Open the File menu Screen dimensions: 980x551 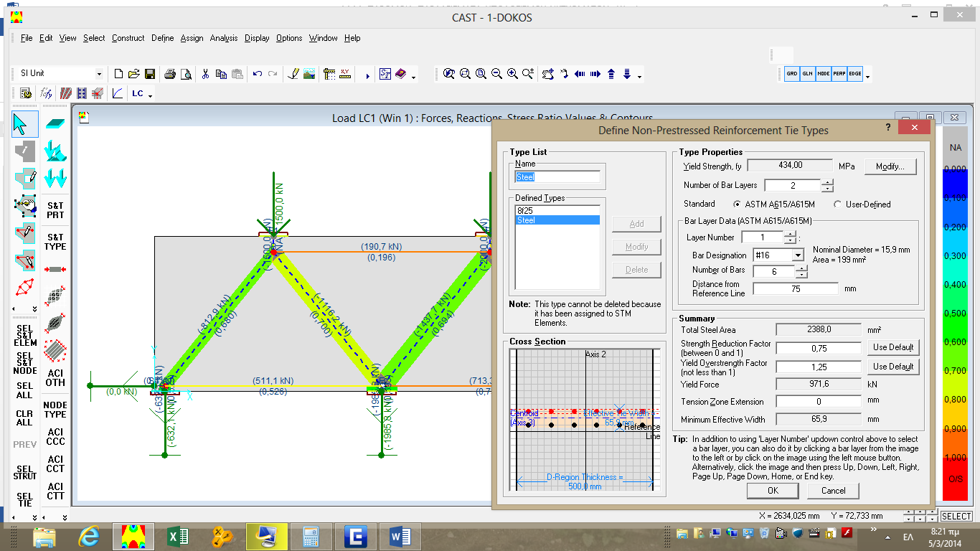pos(27,38)
